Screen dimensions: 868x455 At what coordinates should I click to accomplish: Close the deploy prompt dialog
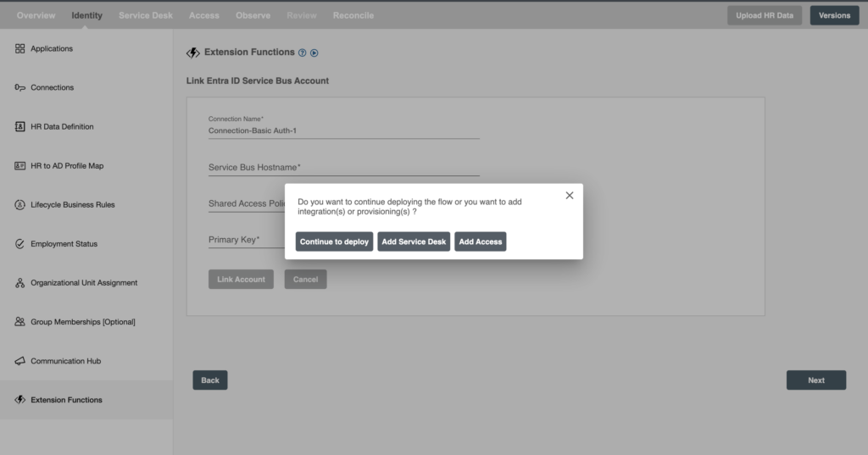pyautogui.click(x=570, y=196)
